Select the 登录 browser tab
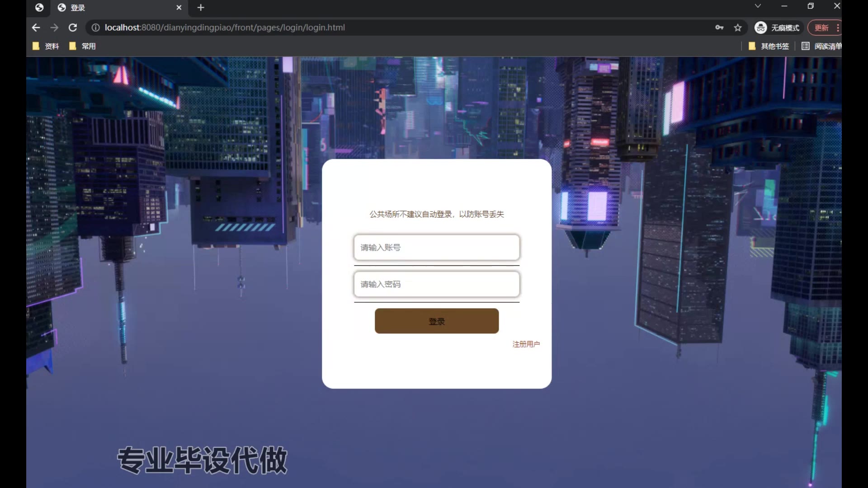 tap(120, 8)
